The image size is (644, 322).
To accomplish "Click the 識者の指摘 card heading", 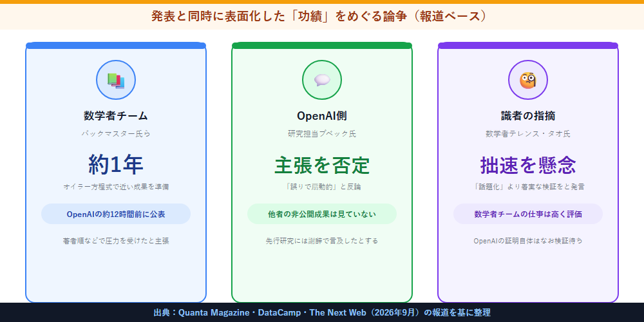I will click(x=528, y=116).
